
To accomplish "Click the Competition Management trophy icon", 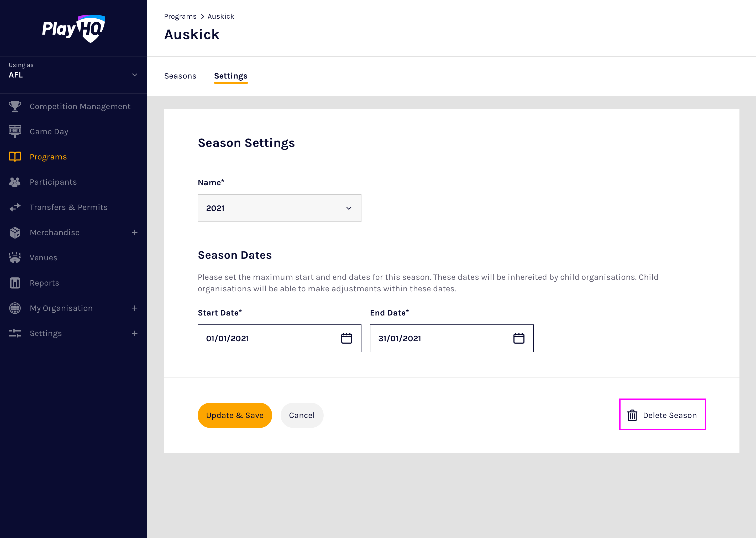I will 15,106.
